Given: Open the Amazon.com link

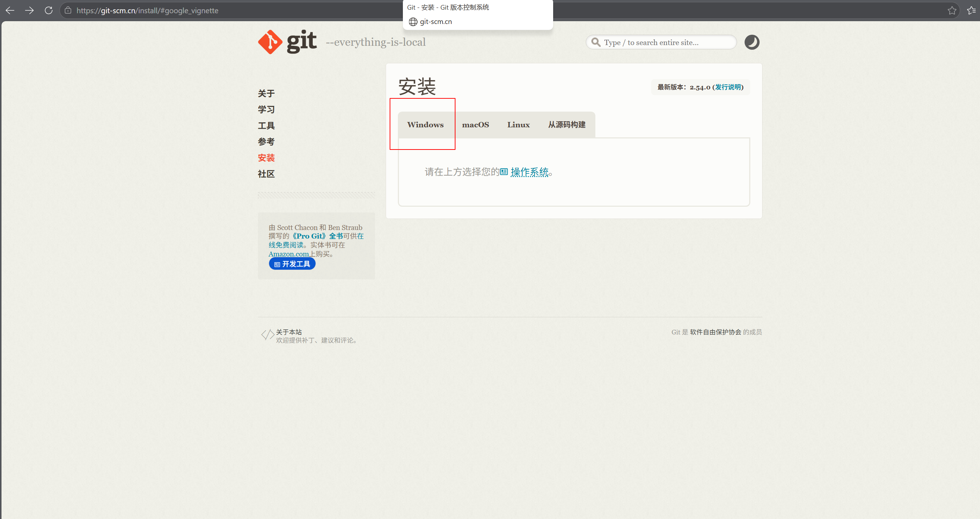Looking at the screenshot, I should (288, 254).
